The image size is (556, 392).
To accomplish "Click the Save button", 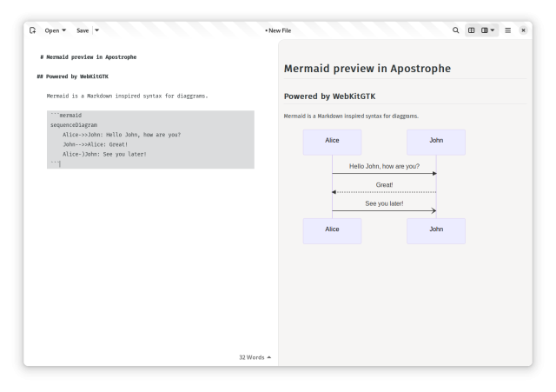I will [x=83, y=30].
